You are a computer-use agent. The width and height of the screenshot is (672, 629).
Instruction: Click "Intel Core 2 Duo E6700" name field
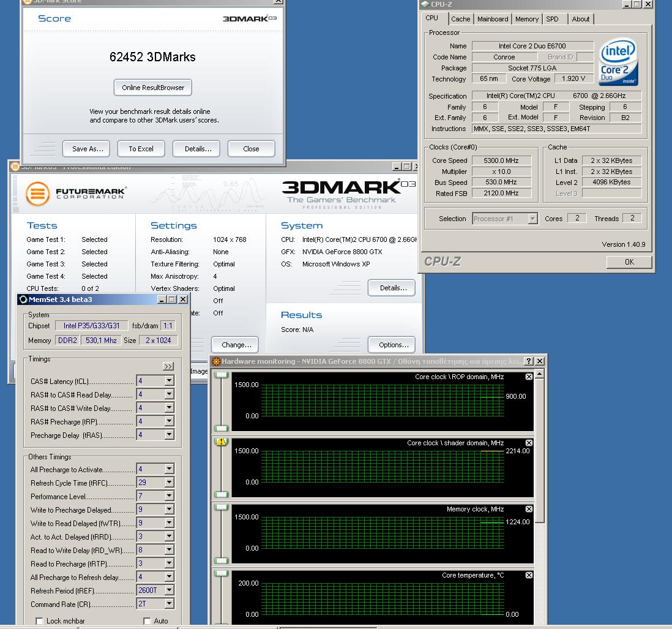pyautogui.click(x=532, y=46)
